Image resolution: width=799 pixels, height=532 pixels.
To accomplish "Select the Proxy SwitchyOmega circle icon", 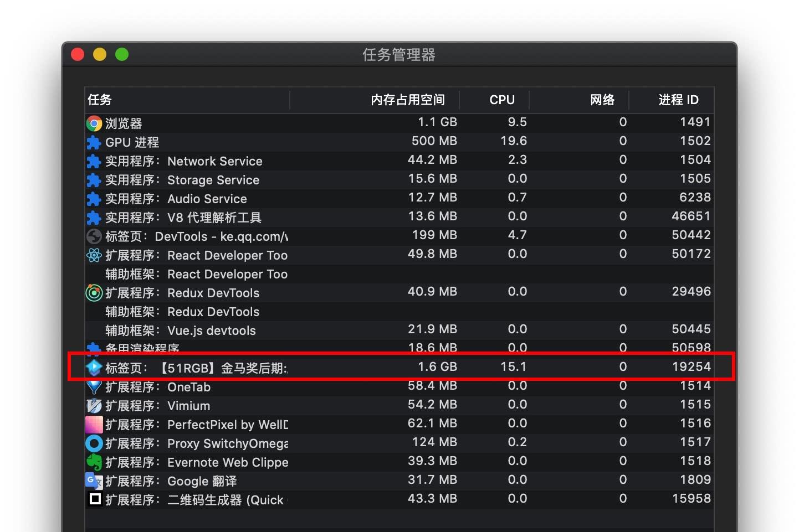I will tap(94, 443).
